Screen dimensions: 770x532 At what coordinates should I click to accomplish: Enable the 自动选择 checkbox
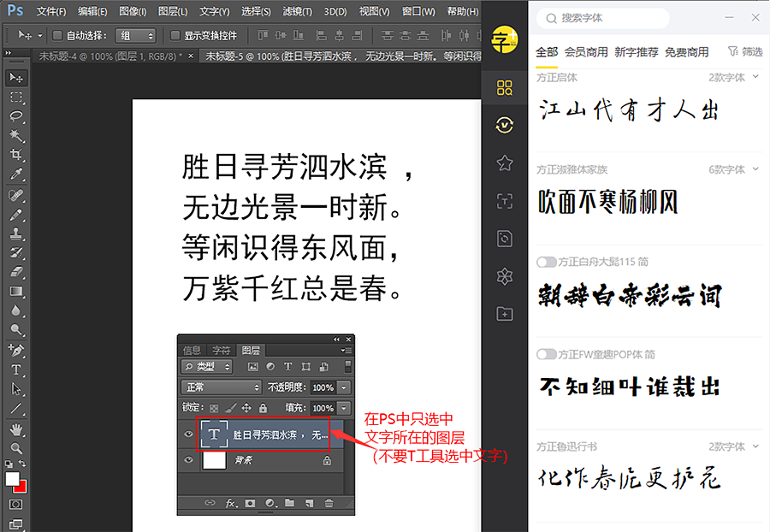tap(57, 36)
